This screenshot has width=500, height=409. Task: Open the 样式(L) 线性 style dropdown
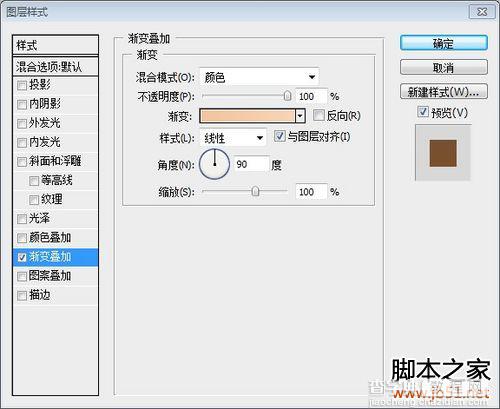233,138
